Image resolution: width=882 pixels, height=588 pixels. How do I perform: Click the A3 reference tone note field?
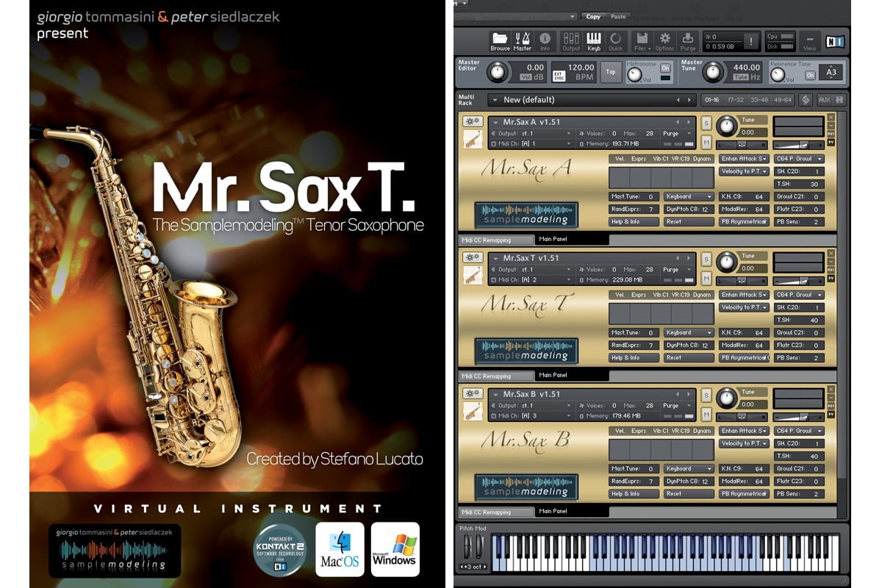point(831,72)
